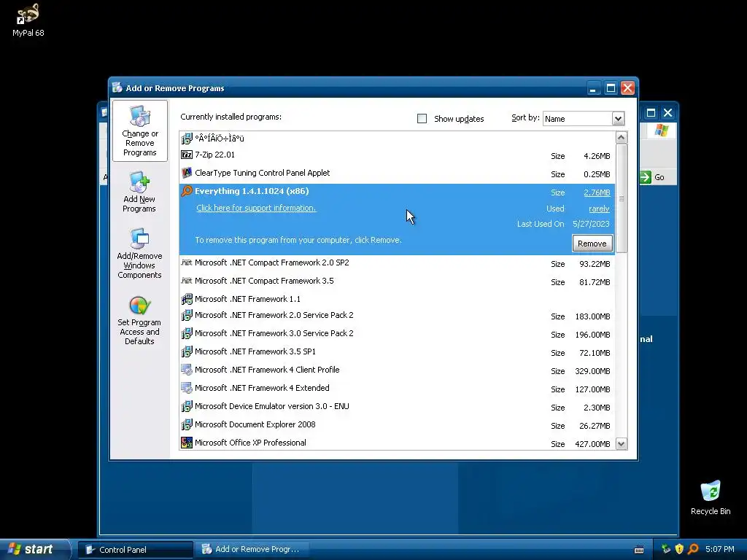Click icon of .NET Framework 4 Extended
Screen dimensions: 747x560
coord(187,388)
